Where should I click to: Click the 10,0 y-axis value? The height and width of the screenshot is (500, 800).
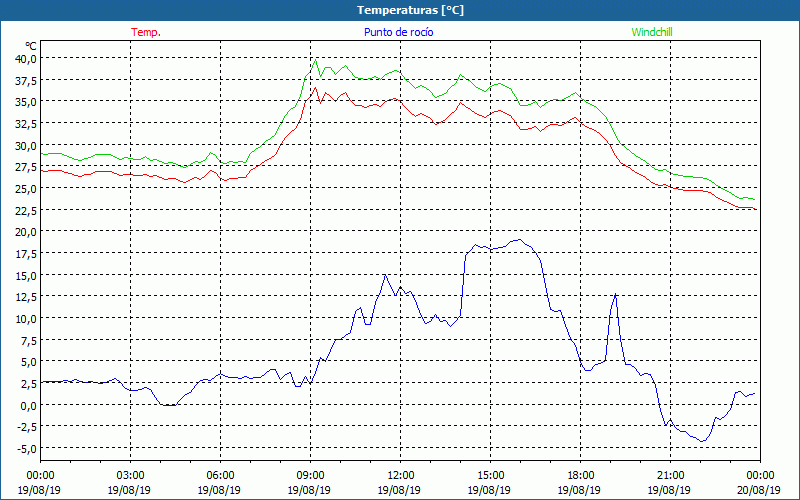26,318
